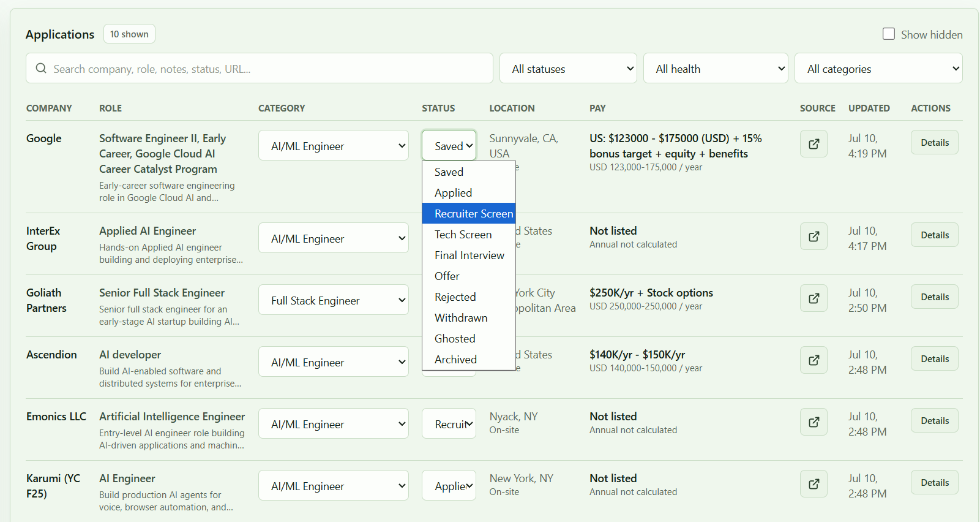Click the LOCATION column header
Screen dimensions: 980x522
click(x=512, y=108)
